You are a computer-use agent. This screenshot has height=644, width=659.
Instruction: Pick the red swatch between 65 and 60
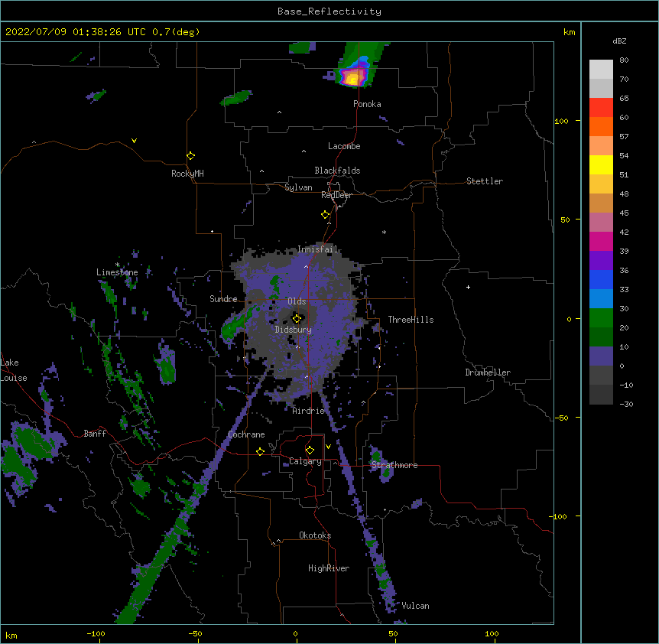601,108
